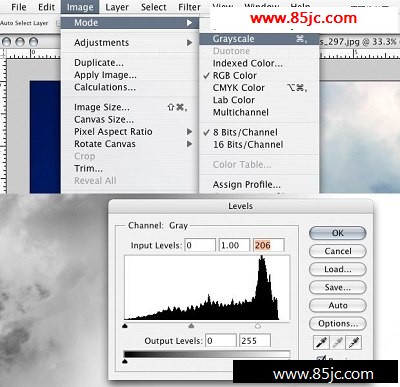
Task: Confirm Levels with the OK button
Action: click(338, 233)
